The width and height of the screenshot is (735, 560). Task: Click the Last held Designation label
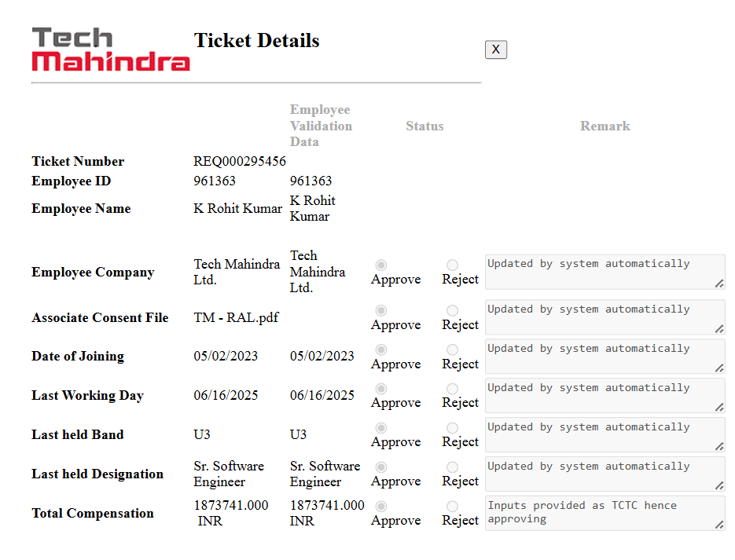pyautogui.click(x=97, y=474)
